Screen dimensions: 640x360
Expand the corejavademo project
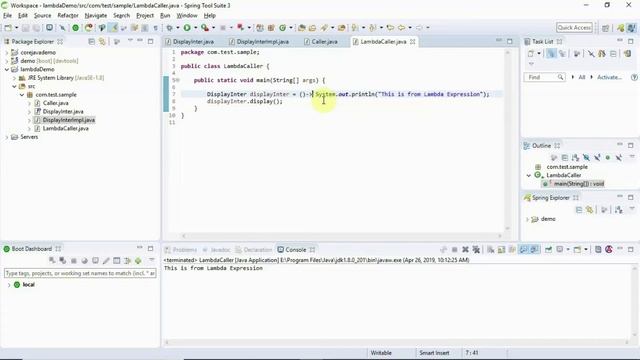coord(7,52)
